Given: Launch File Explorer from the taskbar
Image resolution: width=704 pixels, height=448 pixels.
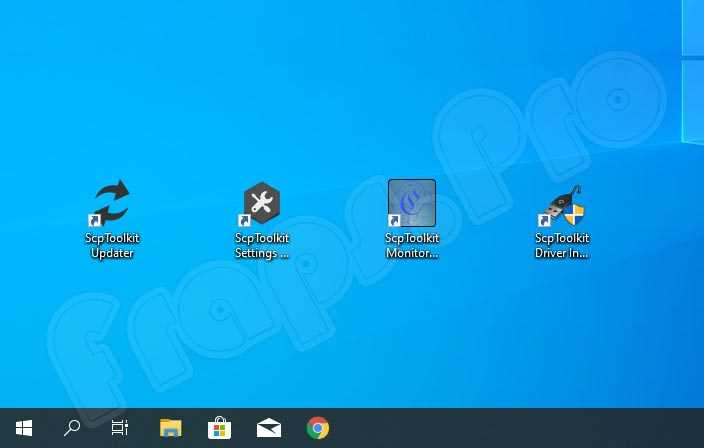Looking at the screenshot, I should pyautogui.click(x=171, y=428).
